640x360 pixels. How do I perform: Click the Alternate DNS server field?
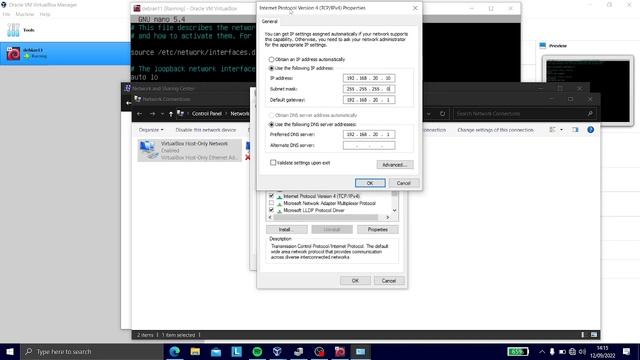tap(369, 145)
